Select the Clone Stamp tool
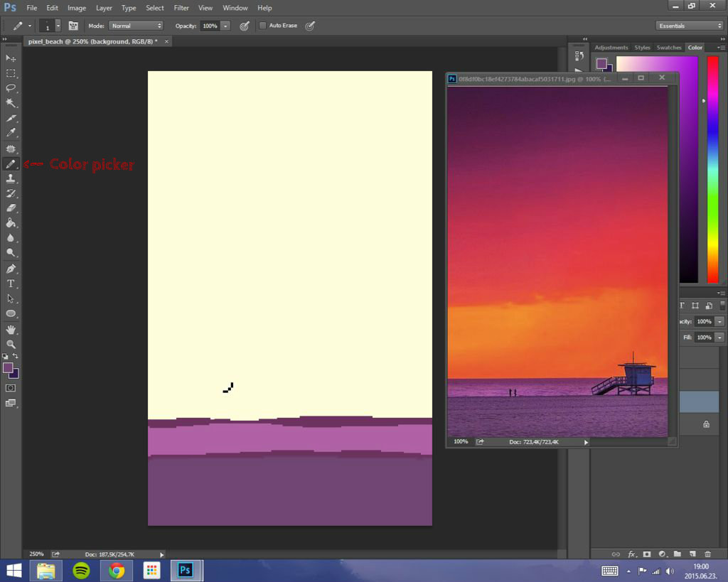The image size is (728, 582). (x=11, y=178)
